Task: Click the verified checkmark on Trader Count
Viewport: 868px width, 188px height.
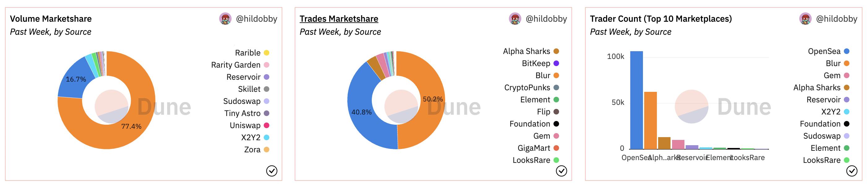Action: tap(852, 171)
